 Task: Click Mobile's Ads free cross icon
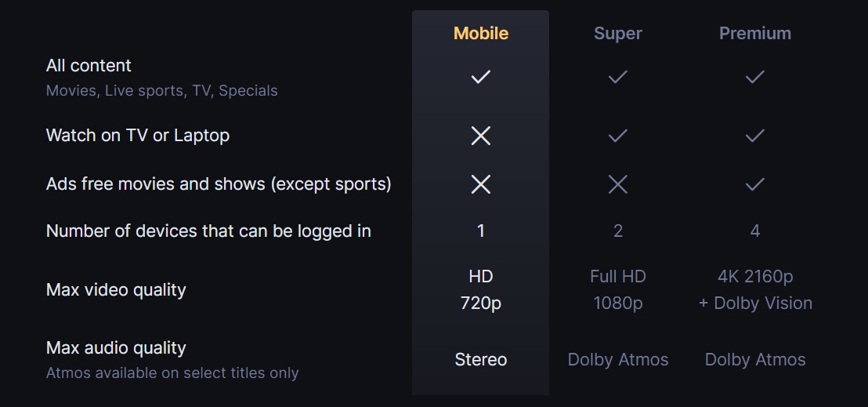[480, 184]
